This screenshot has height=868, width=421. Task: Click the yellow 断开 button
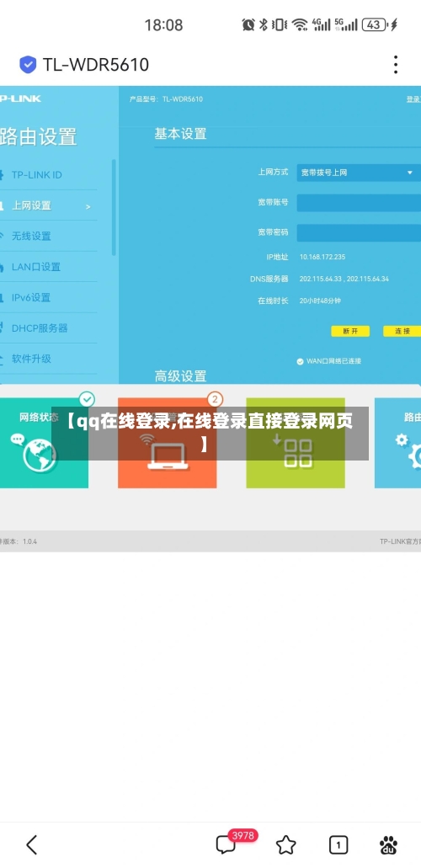click(x=350, y=331)
